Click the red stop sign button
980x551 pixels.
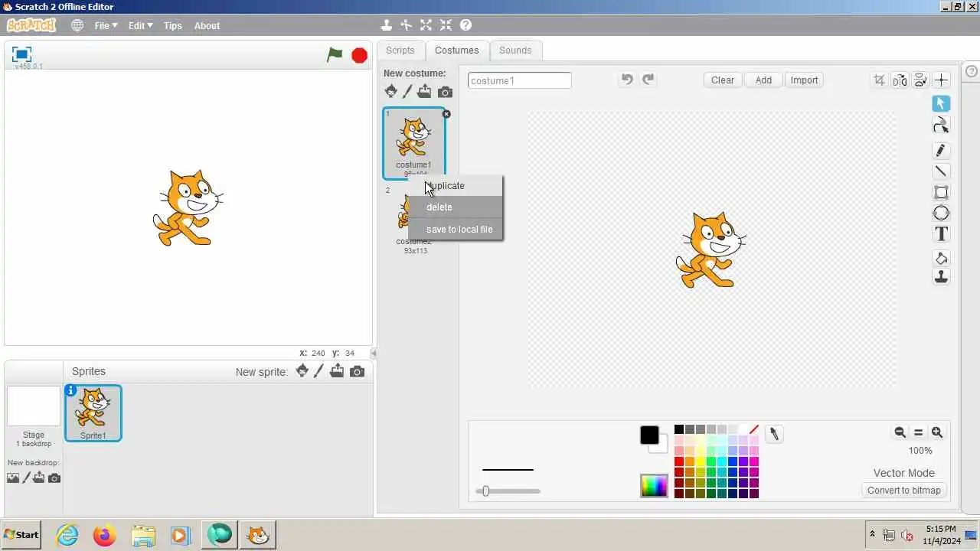tap(359, 54)
